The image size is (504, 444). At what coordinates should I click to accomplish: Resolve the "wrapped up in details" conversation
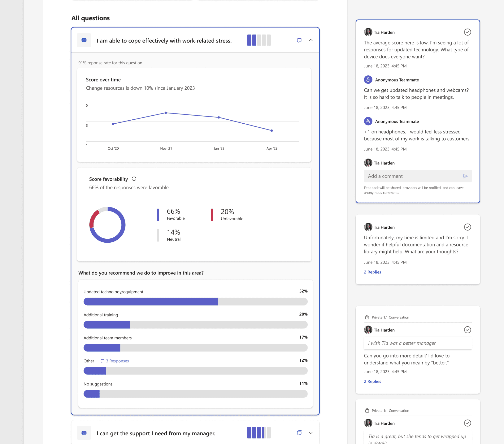[x=467, y=423]
